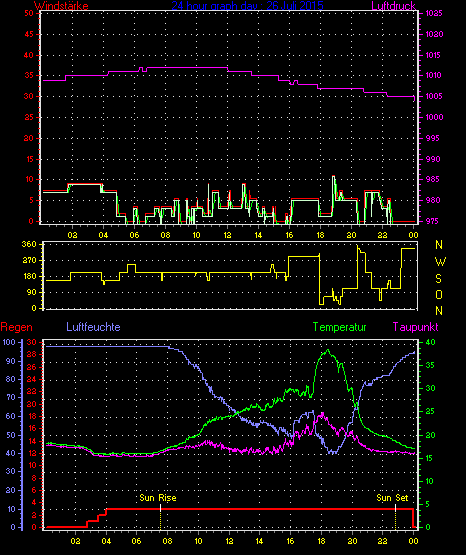
Task: Click the Windstärke axis label
Action: 61,6
